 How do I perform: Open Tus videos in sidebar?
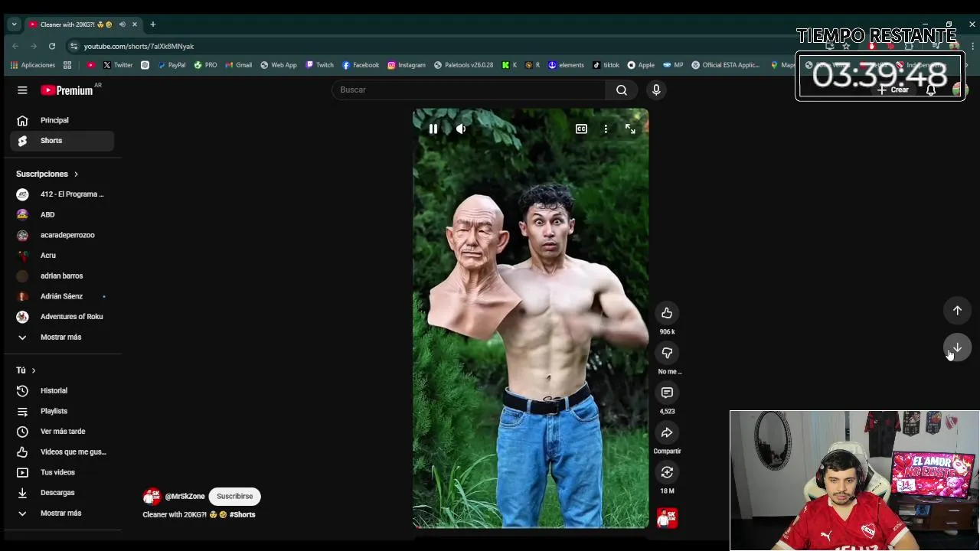pyautogui.click(x=62, y=472)
